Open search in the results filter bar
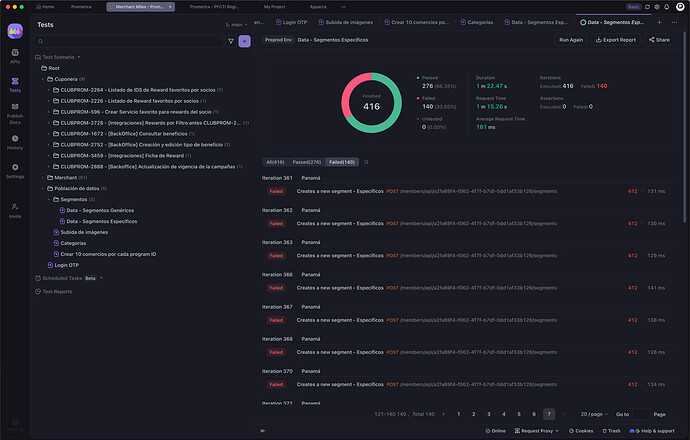 (x=366, y=161)
